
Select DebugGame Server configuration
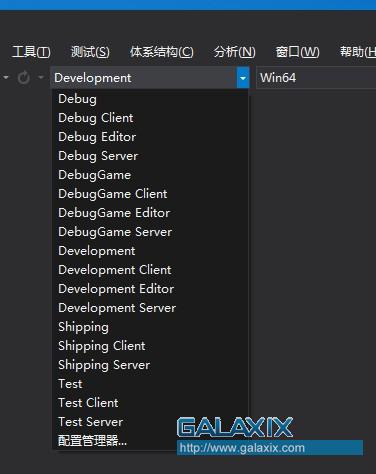[x=150, y=232]
